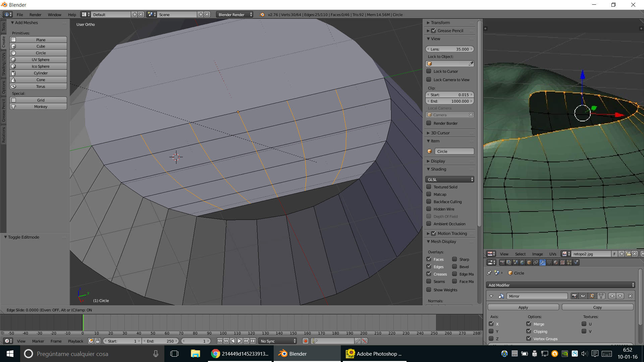The width and height of the screenshot is (644, 362).
Task: Toggle the Y axis mirror checkbox
Action: click(491, 331)
